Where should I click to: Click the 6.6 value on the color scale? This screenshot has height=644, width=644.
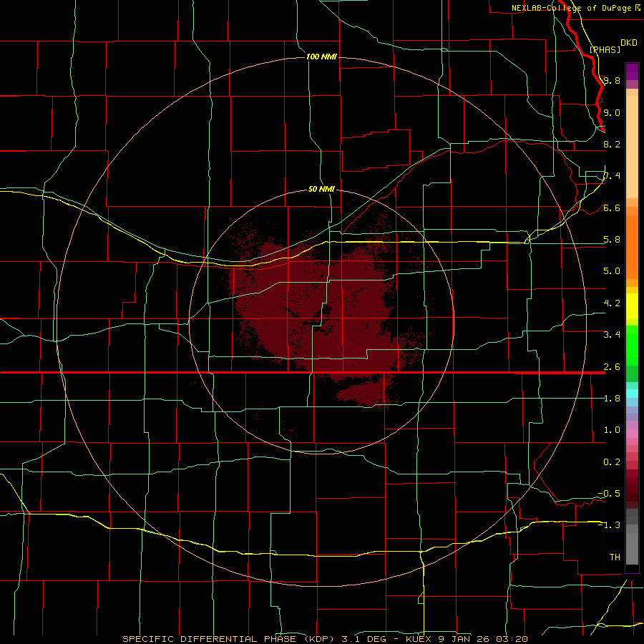pos(612,208)
